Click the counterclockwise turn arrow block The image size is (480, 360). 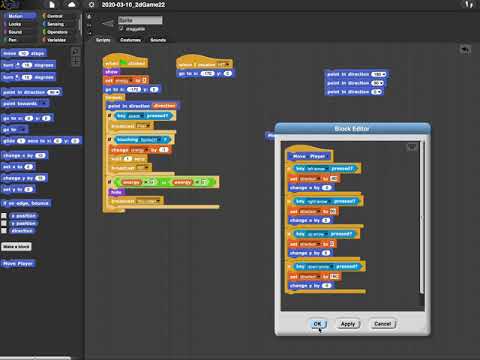click(18, 77)
